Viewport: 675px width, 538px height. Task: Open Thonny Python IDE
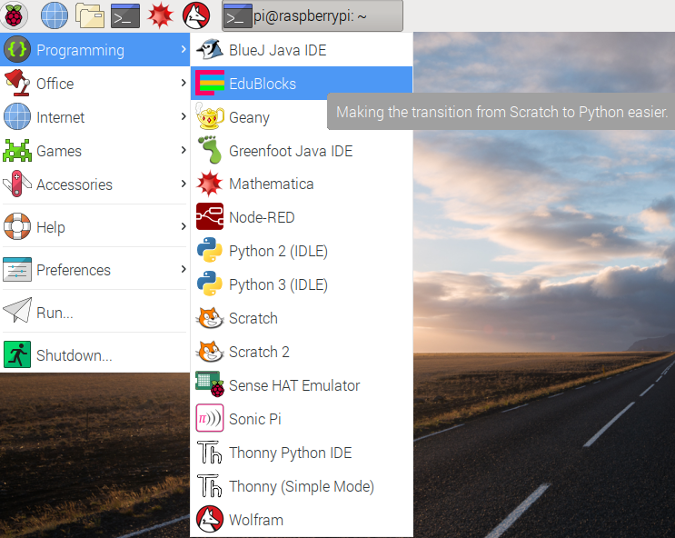coord(290,453)
